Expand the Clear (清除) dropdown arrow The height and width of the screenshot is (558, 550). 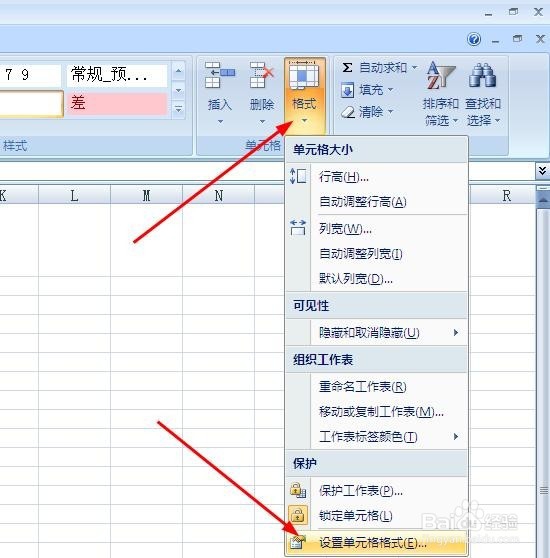coord(390,112)
